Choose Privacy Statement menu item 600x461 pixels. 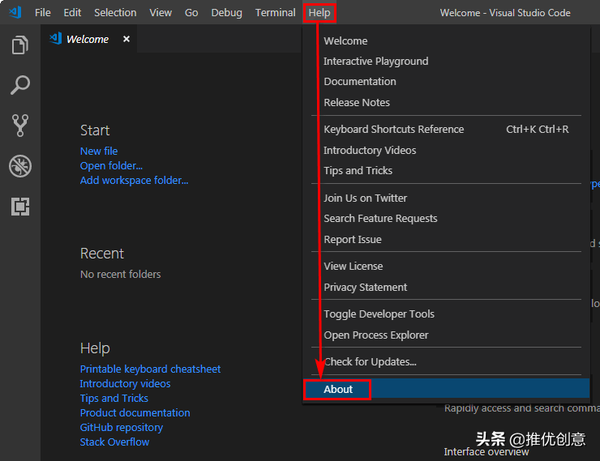pyautogui.click(x=446, y=287)
